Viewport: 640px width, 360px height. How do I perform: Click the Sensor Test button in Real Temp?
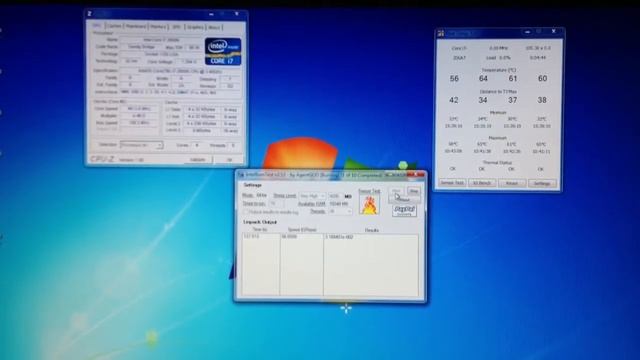[x=452, y=183]
